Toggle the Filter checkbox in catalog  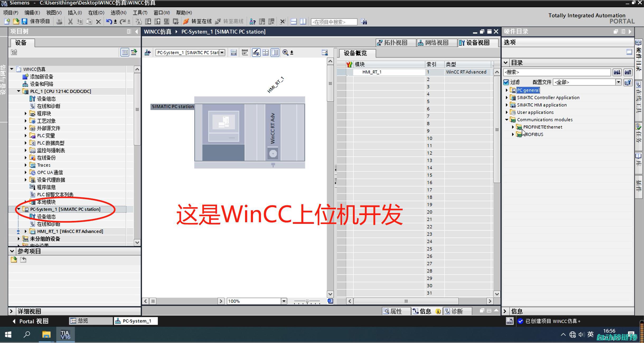(506, 82)
